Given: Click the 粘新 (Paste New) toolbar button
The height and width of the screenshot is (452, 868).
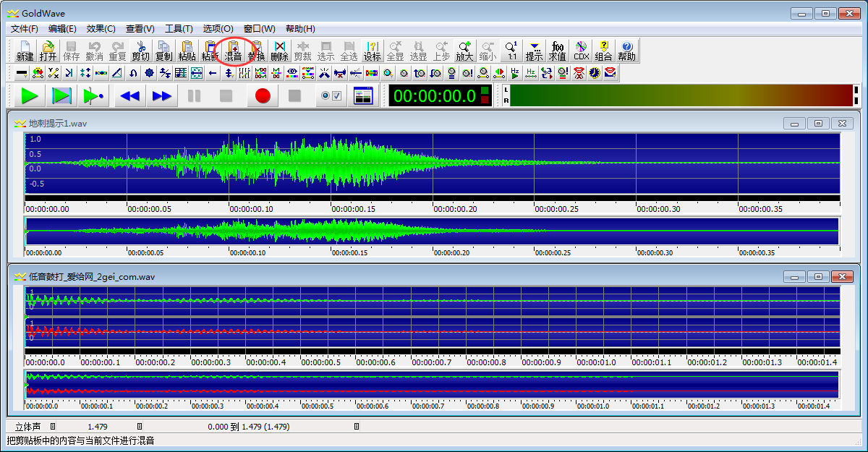Looking at the screenshot, I should point(210,51).
